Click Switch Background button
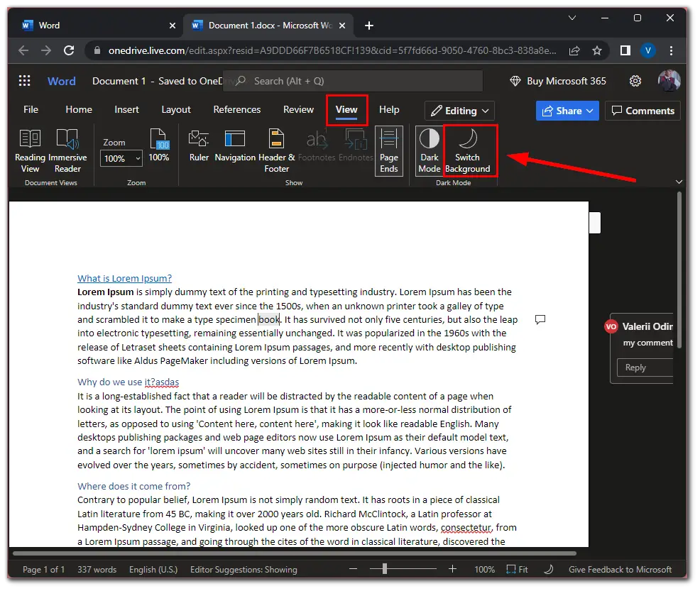The width and height of the screenshot is (700, 591). (467, 150)
